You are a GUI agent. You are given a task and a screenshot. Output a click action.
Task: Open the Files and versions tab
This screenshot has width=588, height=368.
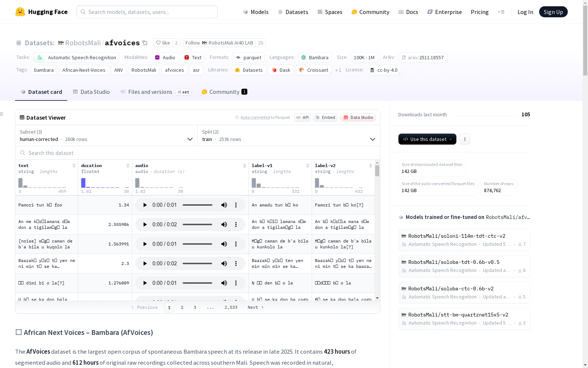(x=155, y=92)
